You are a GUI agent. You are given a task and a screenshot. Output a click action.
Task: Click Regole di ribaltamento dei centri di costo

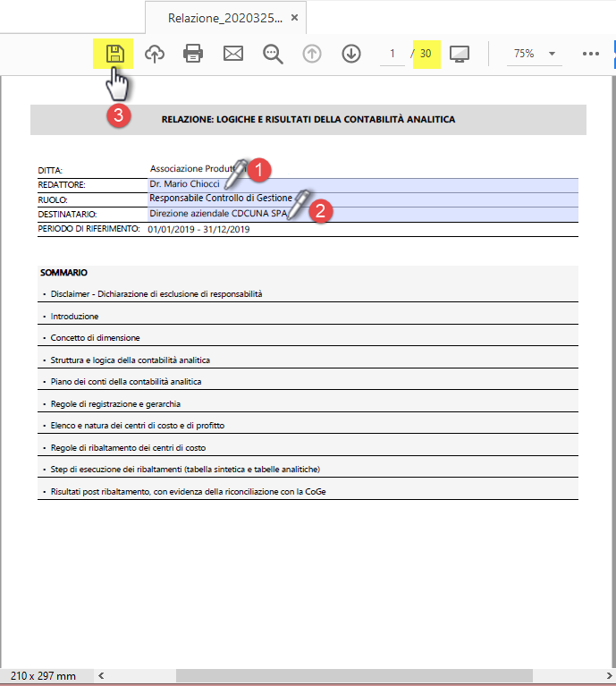click(128, 448)
